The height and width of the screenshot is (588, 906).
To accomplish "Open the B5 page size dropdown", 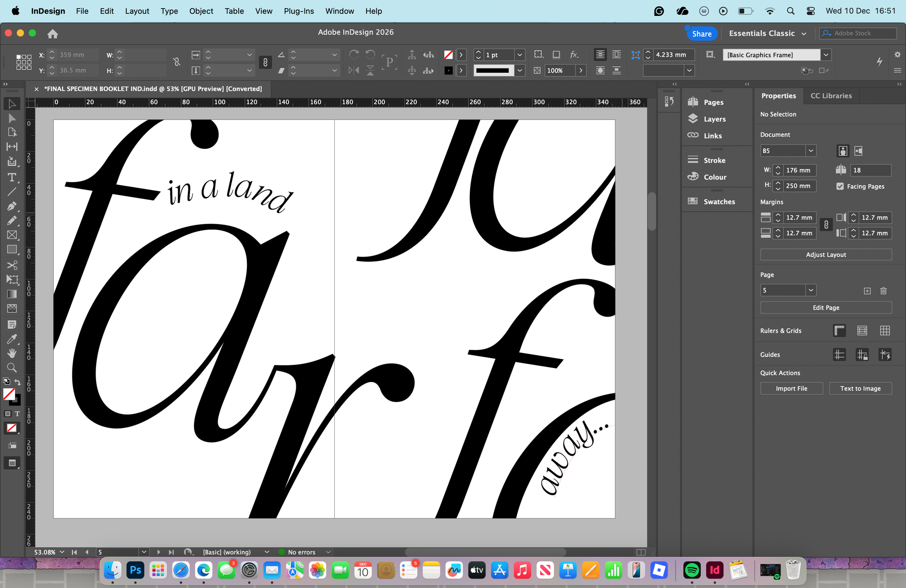I will click(811, 151).
